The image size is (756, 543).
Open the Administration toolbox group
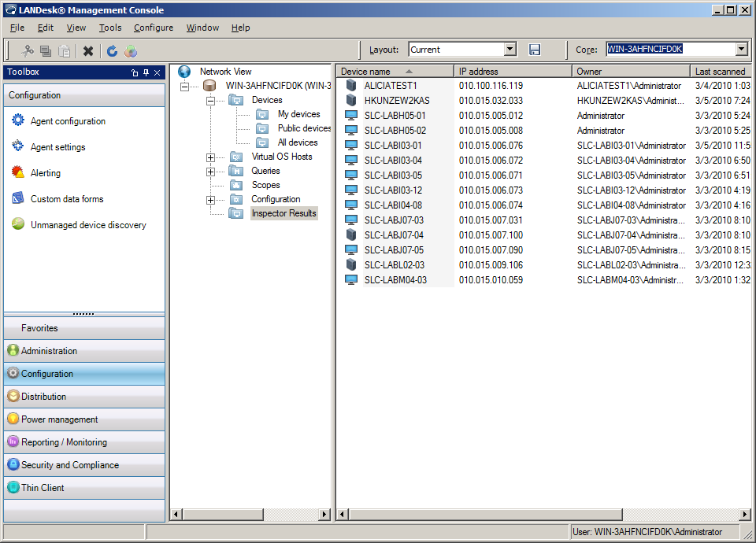click(84, 351)
